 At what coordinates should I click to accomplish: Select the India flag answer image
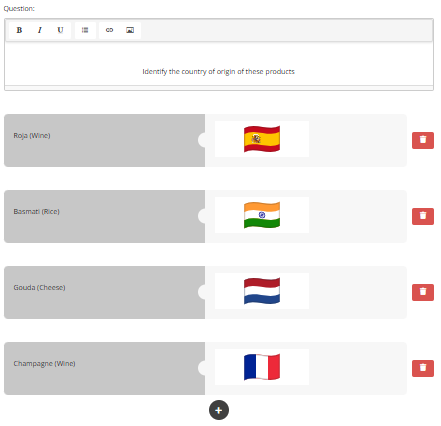[x=262, y=215]
